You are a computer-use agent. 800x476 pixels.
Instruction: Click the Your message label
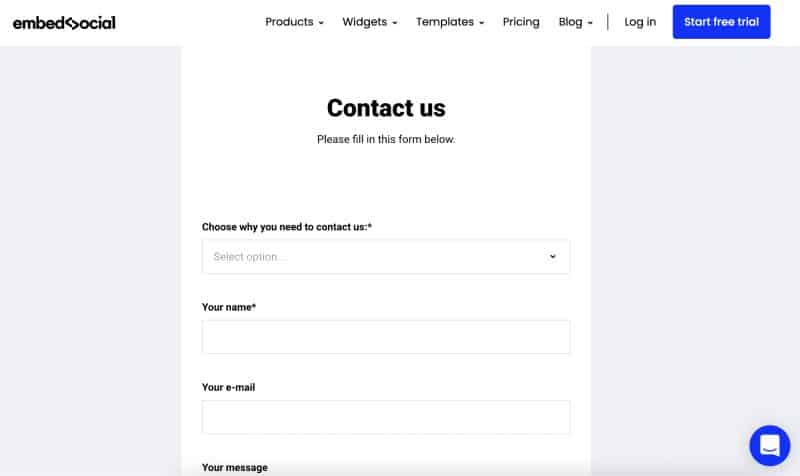tap(235, 467)
